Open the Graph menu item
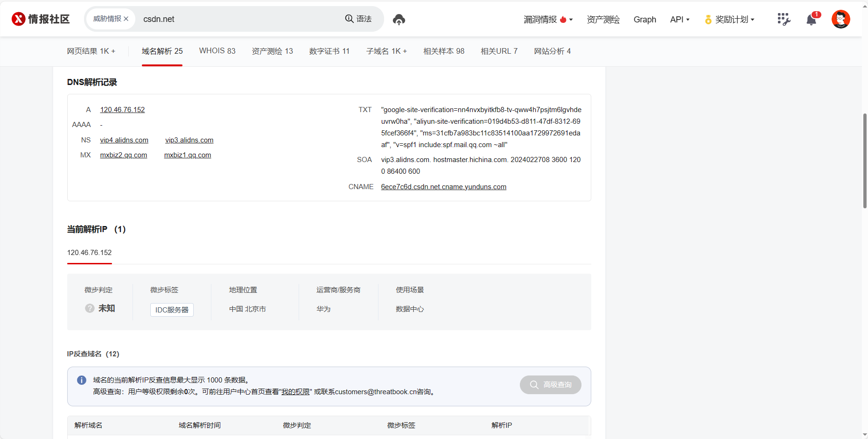Image resolution: width=868 pixels, height=439 pixels. [644, 20]
